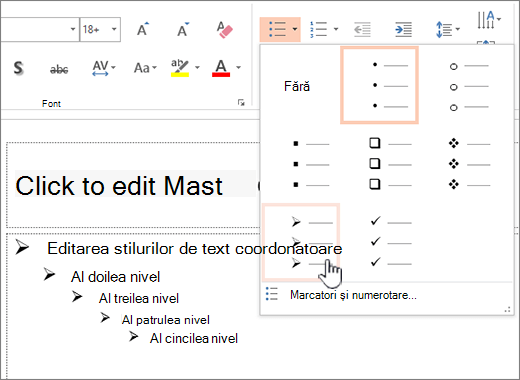Image resolution: width=520 pixels, height=380 pixels.
Task: Toggle text shadow S button
Action: (19, 68)
